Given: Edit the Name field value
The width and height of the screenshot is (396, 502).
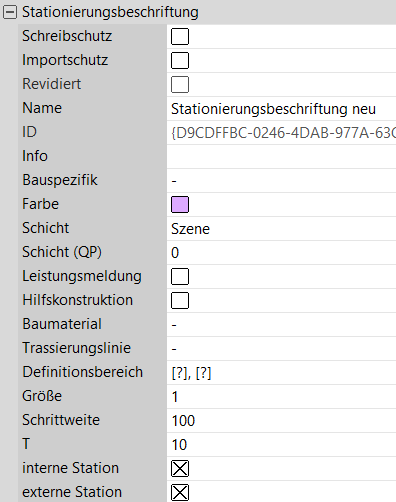Looking at the screenshot, I should click(x=281, y=109).
